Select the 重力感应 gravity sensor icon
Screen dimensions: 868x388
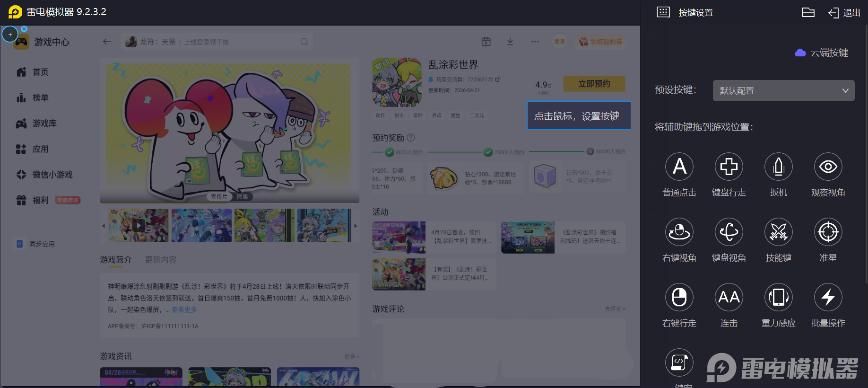tap(779, 297)
